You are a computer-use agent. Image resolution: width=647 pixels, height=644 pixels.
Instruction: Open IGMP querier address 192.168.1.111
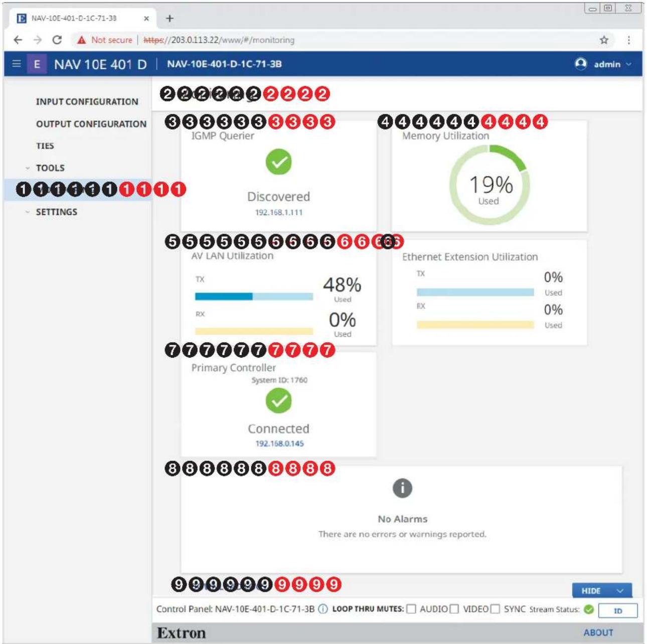(x=279, y=212)
